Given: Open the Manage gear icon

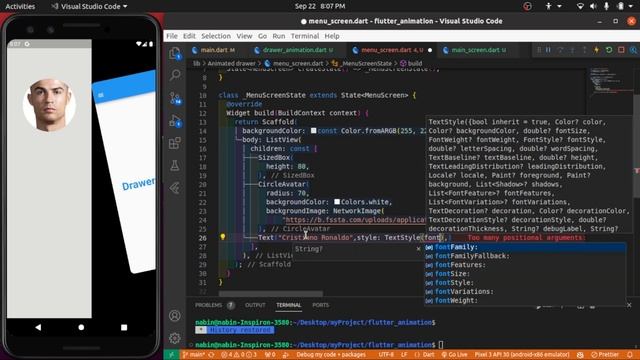Looking at the screenshot, I should pyautogui.click(x=175, y=338).
